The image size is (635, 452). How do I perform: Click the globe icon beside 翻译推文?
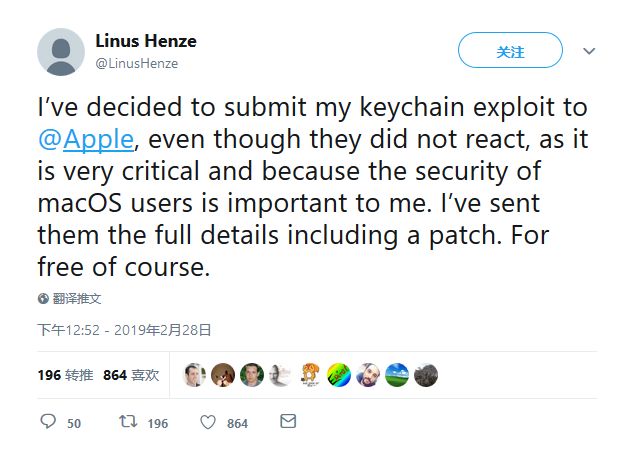coord(43,298)
